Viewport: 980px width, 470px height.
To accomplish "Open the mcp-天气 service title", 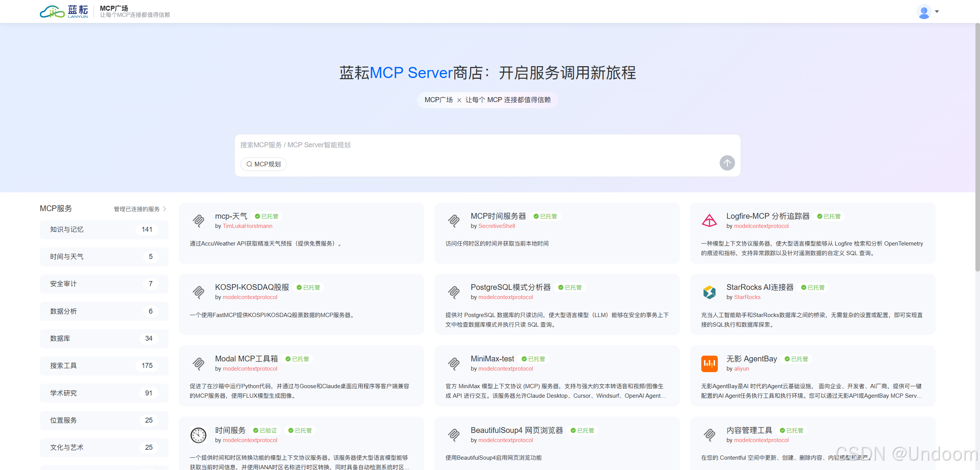I will 231,216.
